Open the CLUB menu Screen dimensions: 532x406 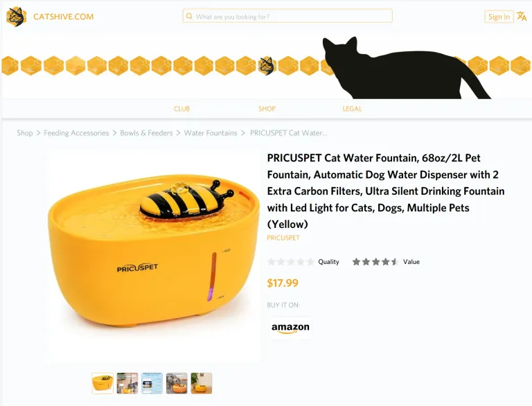(x=182, y=109)
